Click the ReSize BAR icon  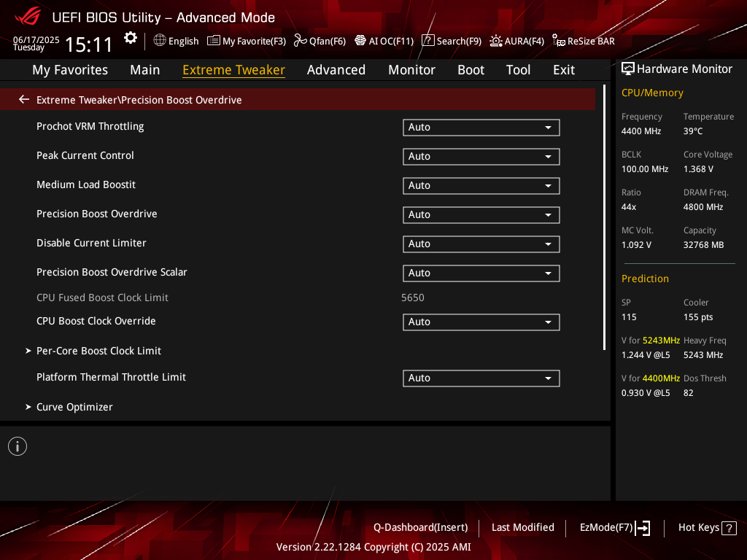tap(558, 41)
